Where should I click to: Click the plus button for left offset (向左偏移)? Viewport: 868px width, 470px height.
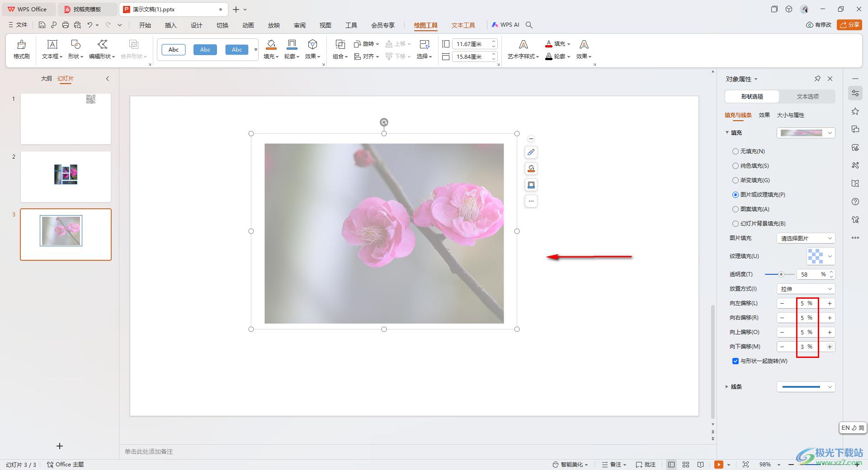pos(830,304)
